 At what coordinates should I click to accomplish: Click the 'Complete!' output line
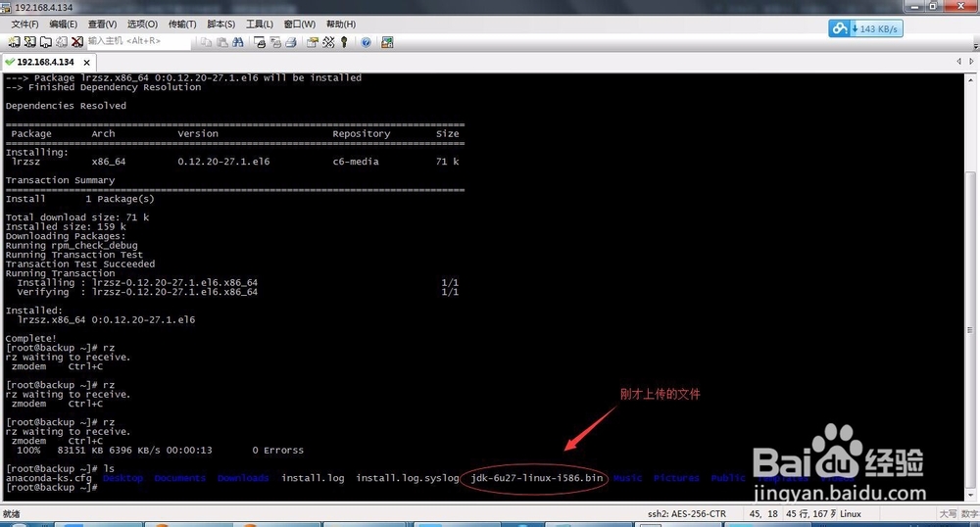tap(30, 338)
